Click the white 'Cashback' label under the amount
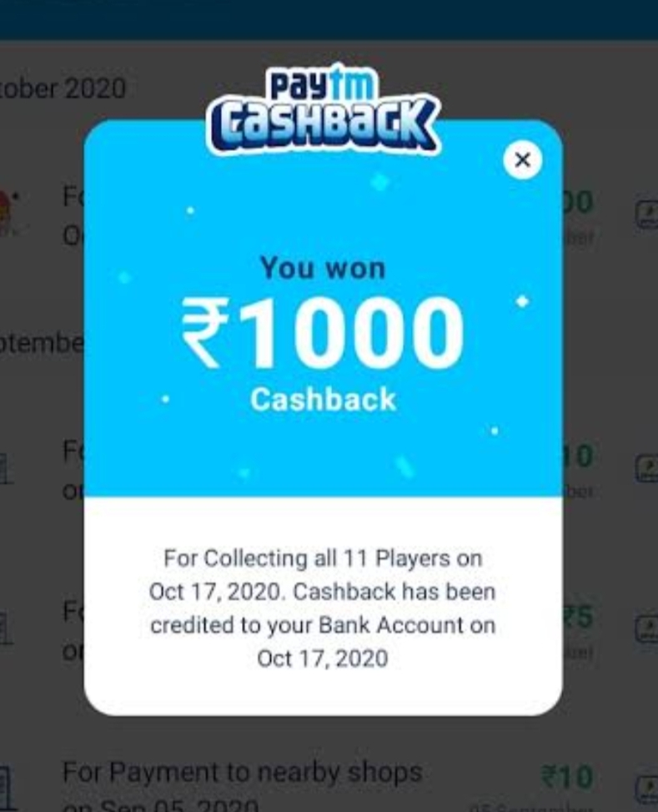The width and height of the screenshot is (658, 812). tap(323, 400)
